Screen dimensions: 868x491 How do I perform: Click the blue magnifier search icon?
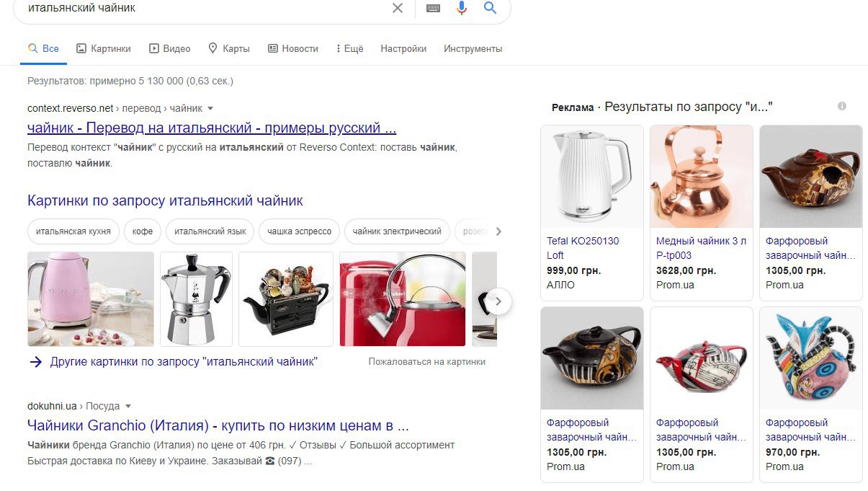coord(491,8)
